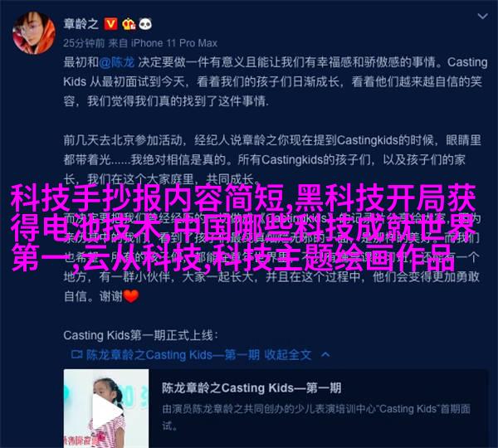Screen dimensions: 498x448
Task: Open 陈龙章龄之Casting Kids—第一期 video link
Action: tap(173, 354)
